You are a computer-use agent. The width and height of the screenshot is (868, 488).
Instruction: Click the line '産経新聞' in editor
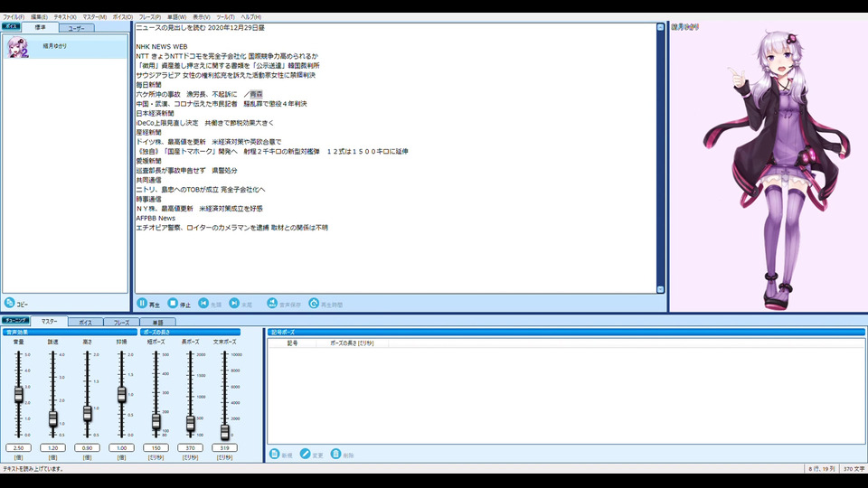(149, 132)
